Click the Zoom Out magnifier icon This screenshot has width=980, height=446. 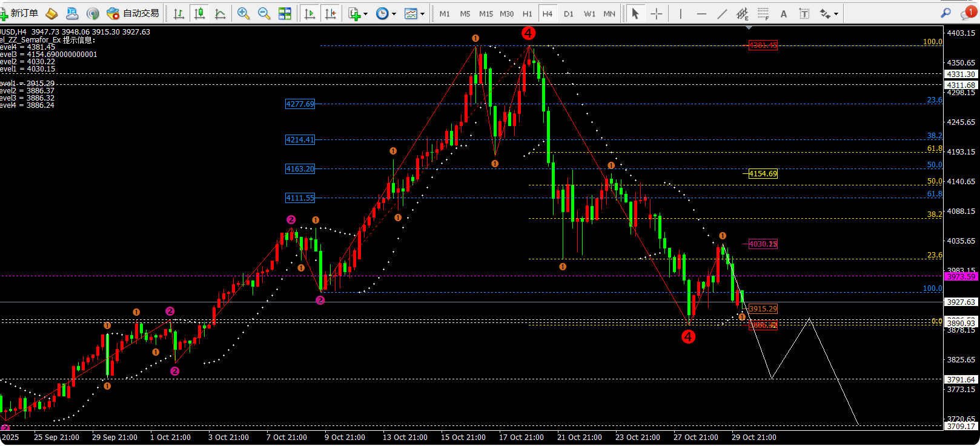264,13
